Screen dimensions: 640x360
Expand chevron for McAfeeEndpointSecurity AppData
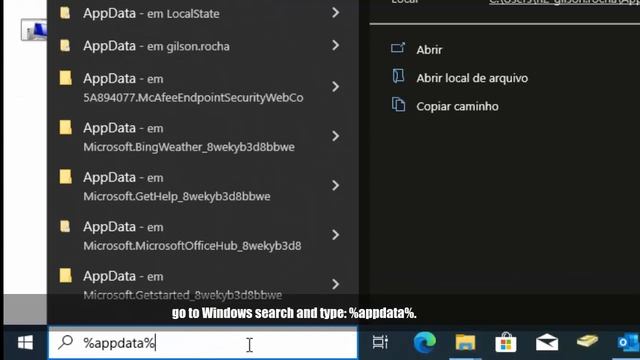(x=336, y=87)
